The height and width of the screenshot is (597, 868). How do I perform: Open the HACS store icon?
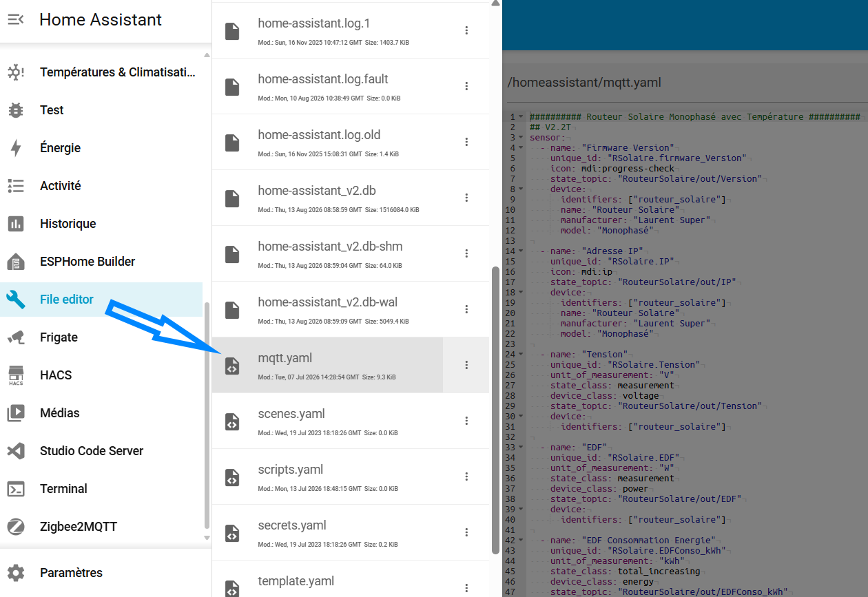(16, 375)
